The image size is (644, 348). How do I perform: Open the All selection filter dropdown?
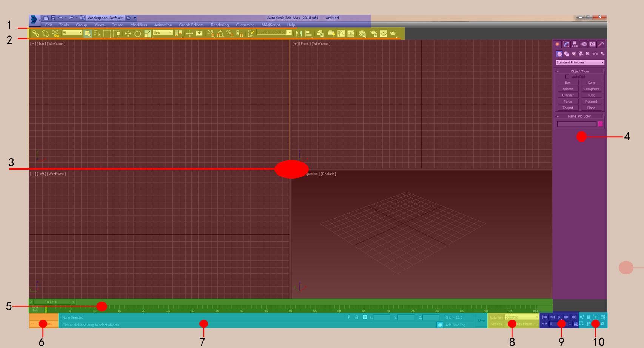(x=72, y=32)
